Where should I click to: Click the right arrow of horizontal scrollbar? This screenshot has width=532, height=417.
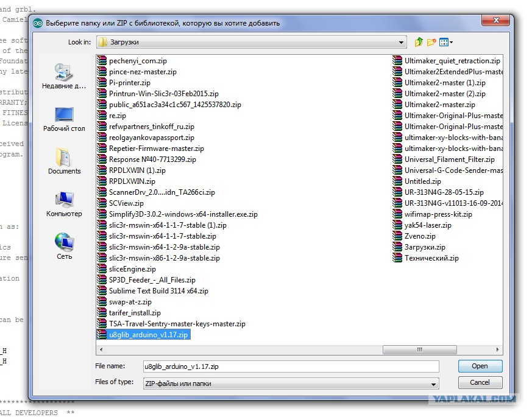click(498, 350)
